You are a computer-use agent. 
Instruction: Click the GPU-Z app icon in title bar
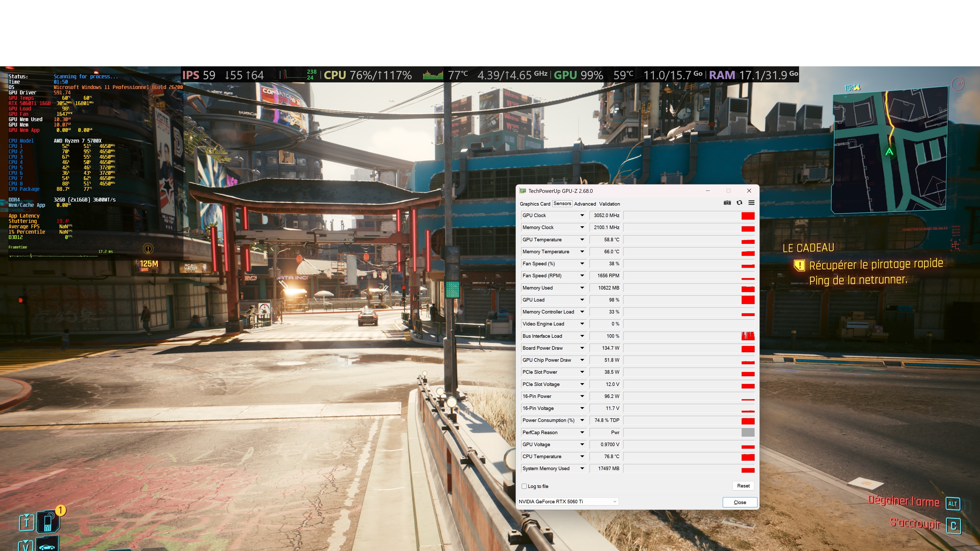point(523,191)
